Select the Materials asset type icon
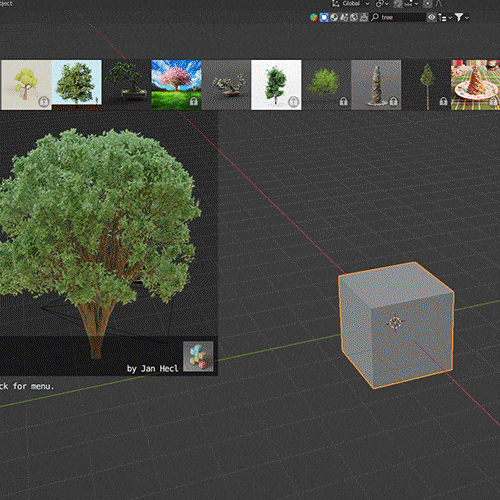Image resolution: width=500 pixels, height=500 pixels. (x=334, y=17)
